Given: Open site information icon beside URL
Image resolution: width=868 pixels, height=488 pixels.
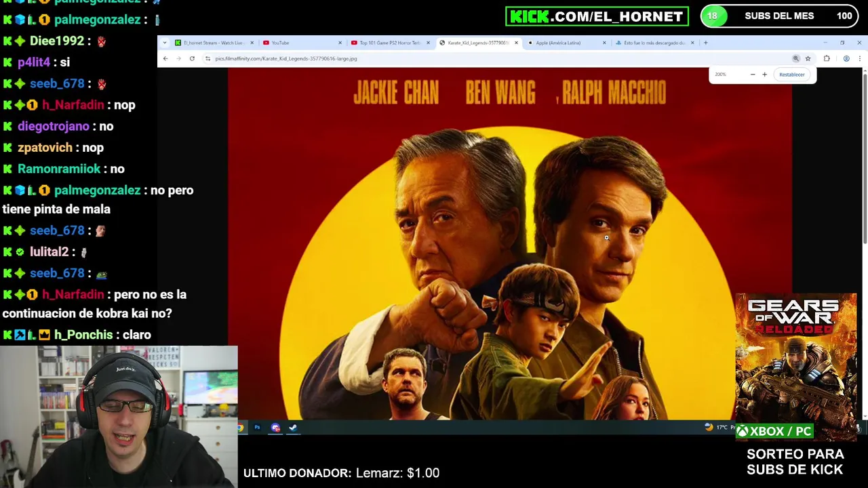Looking at the screenshot, I should point(208,58).
